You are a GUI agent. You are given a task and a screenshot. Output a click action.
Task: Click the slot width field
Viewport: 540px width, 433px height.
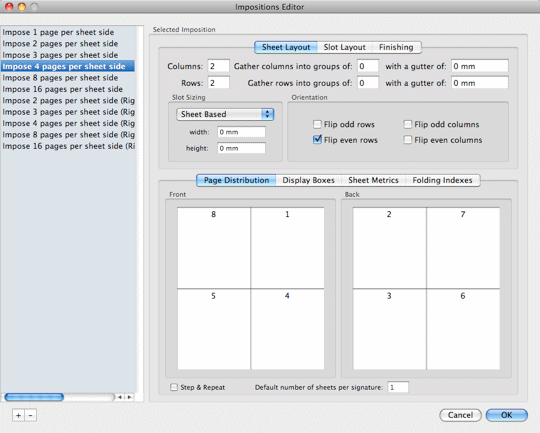tap(241, 132)
